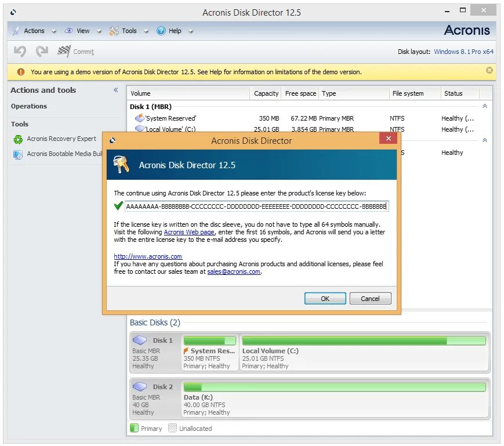Click the Primary legend green swatch

pyautogui.click(x=134, y=428)
